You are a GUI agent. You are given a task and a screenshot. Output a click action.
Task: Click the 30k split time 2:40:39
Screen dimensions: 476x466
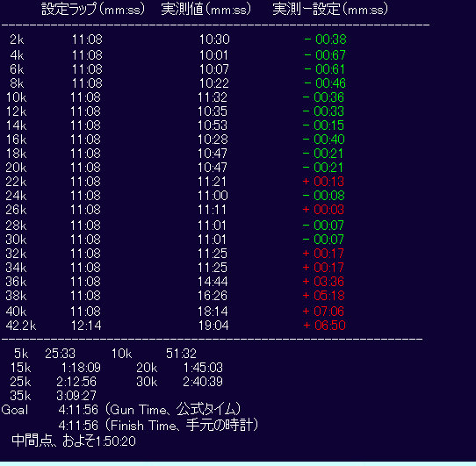point(203,382)
